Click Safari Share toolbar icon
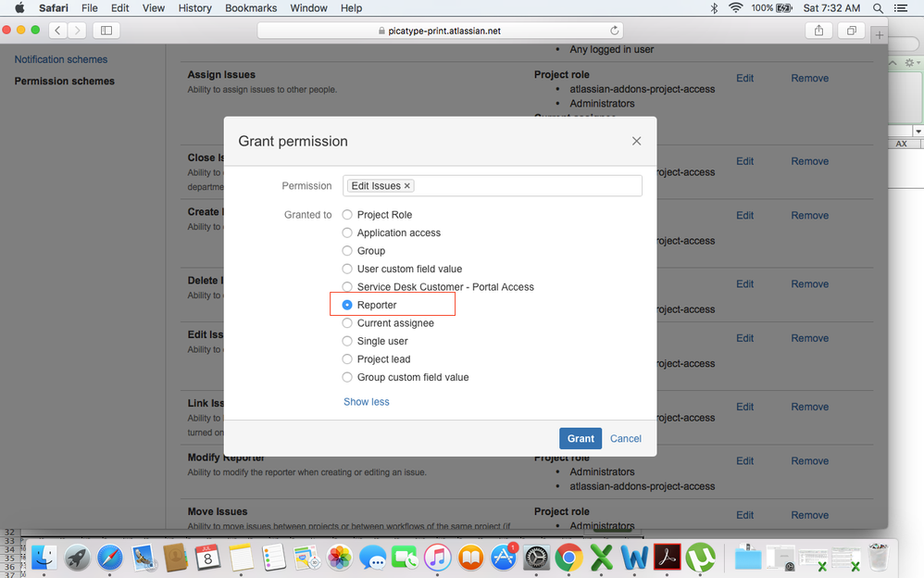 click(818, 31)
